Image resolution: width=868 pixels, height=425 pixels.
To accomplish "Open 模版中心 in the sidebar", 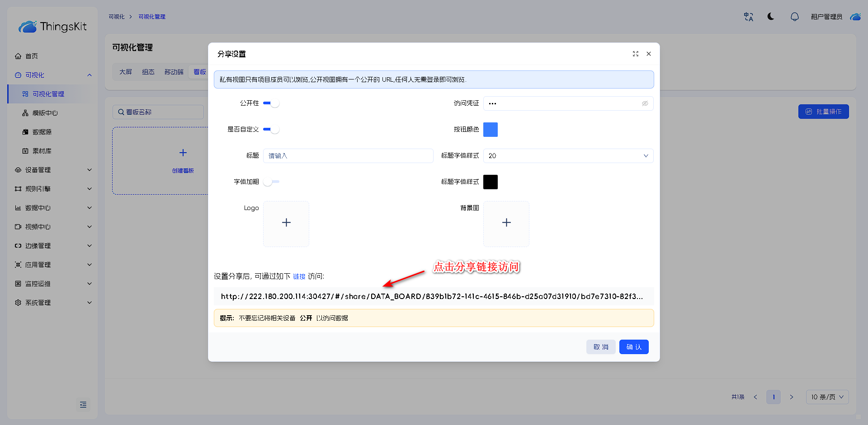I will (x=45, y=113).
